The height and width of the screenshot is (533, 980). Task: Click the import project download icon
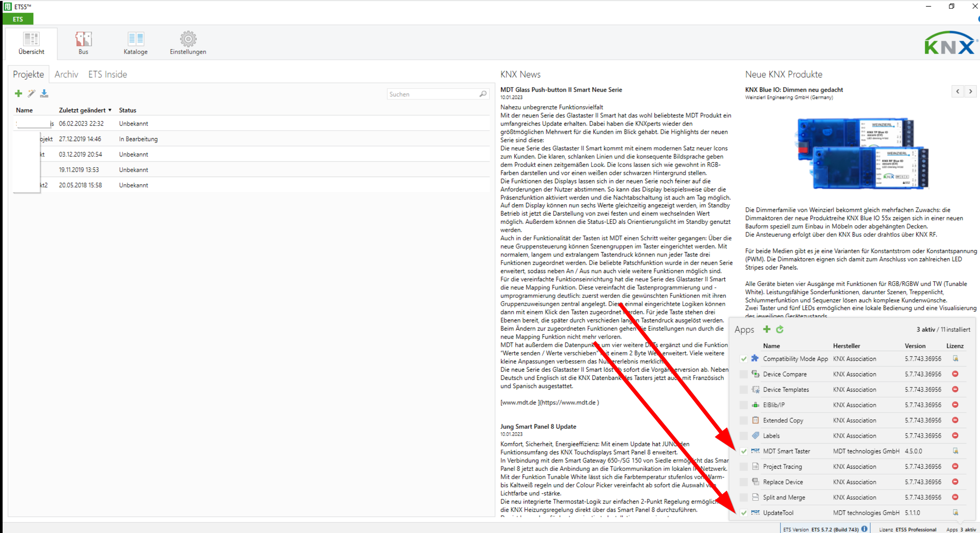(x=44, y=94)
